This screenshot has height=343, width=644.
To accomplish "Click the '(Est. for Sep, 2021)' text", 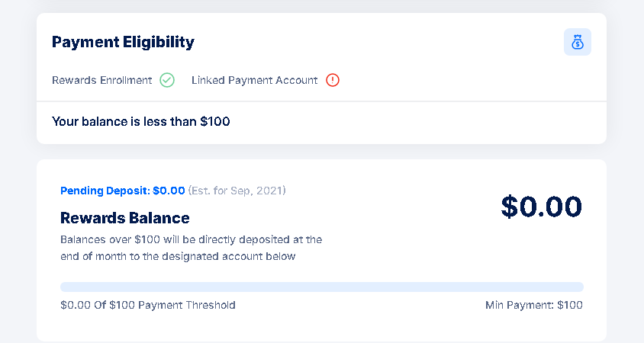I will coord(237,191).
